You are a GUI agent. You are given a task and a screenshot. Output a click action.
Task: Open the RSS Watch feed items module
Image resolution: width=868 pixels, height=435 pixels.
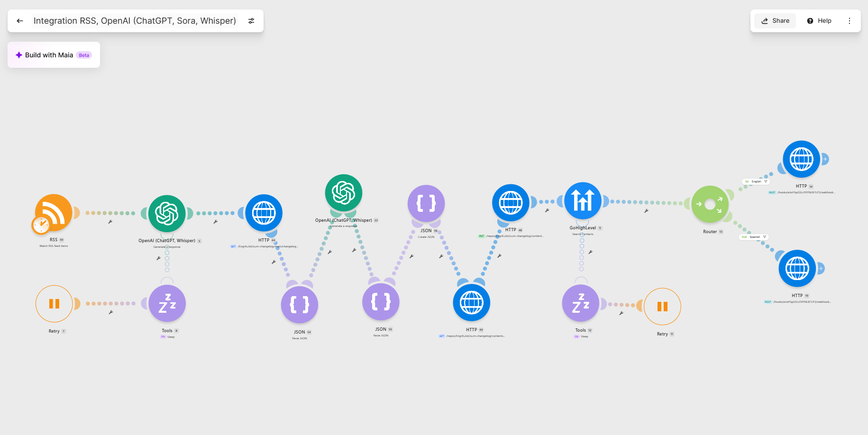pos(54,213)
